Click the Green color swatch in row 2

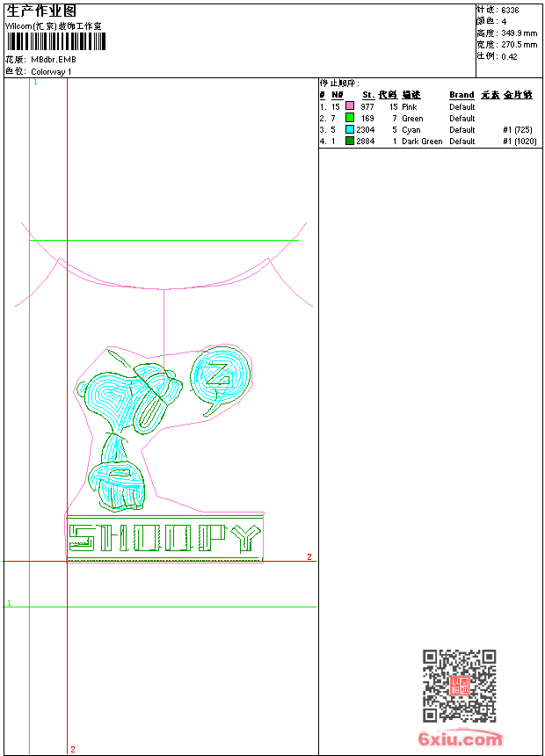350,118
